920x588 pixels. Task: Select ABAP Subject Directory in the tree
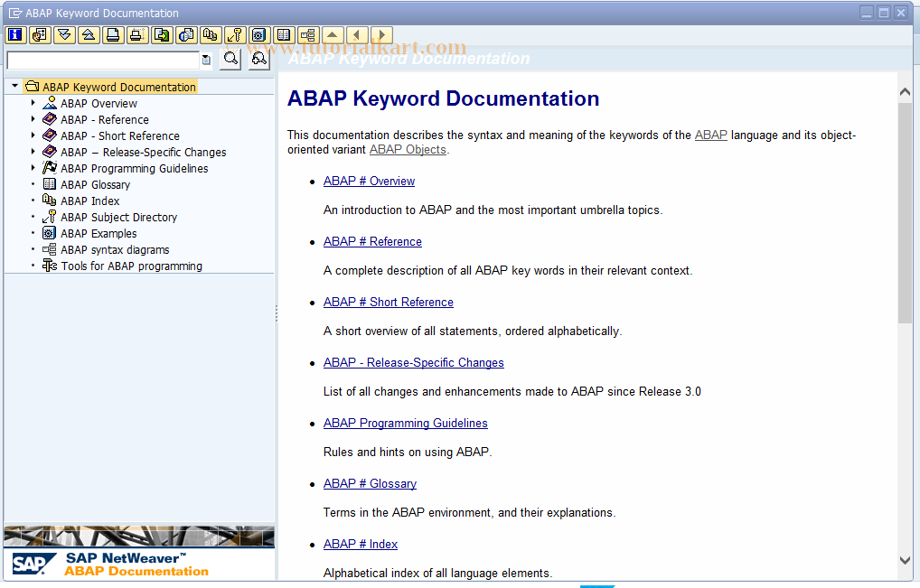118,217
